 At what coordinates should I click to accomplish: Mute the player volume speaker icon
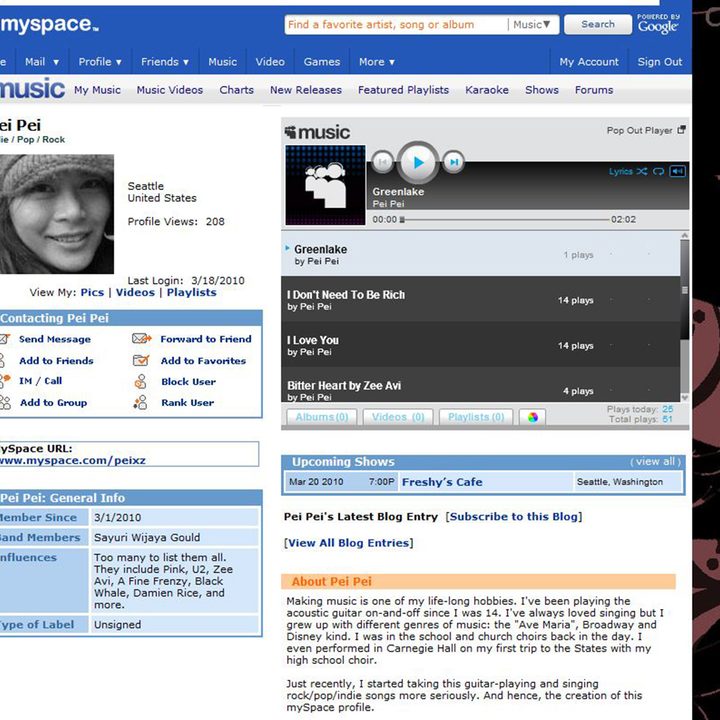678,171
